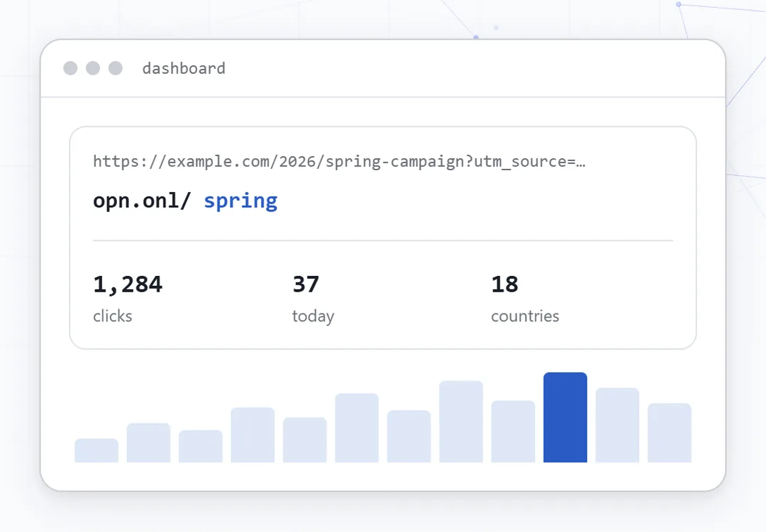Select the today label
The image size is (766, 532).
pyautogui.click(x=313, y=316)
